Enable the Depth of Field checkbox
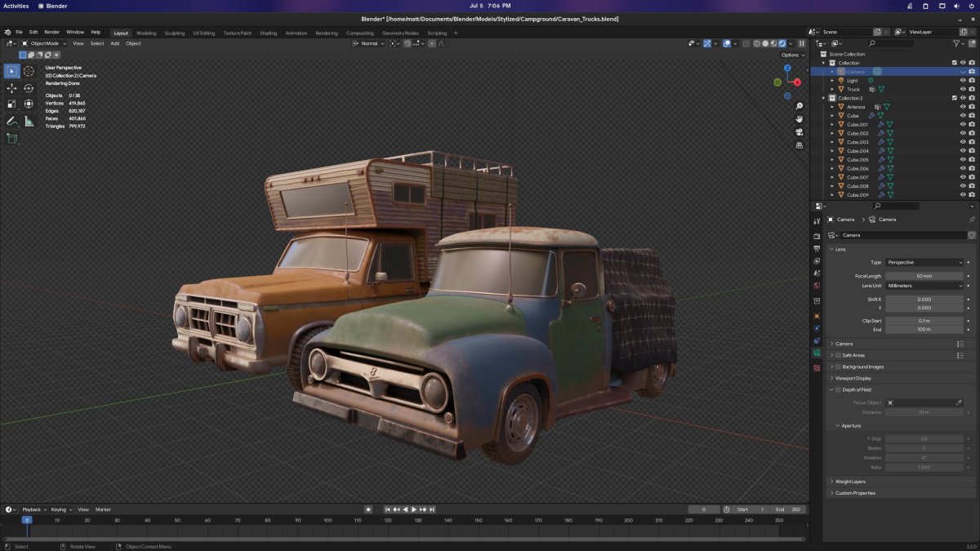The image size is (980, 551). pyautogui.click(x=838, y=389)
